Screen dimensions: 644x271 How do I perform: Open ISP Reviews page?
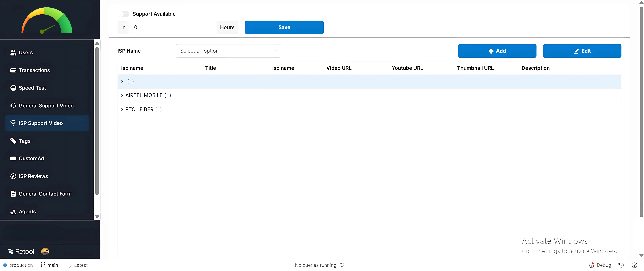(47, 176)
